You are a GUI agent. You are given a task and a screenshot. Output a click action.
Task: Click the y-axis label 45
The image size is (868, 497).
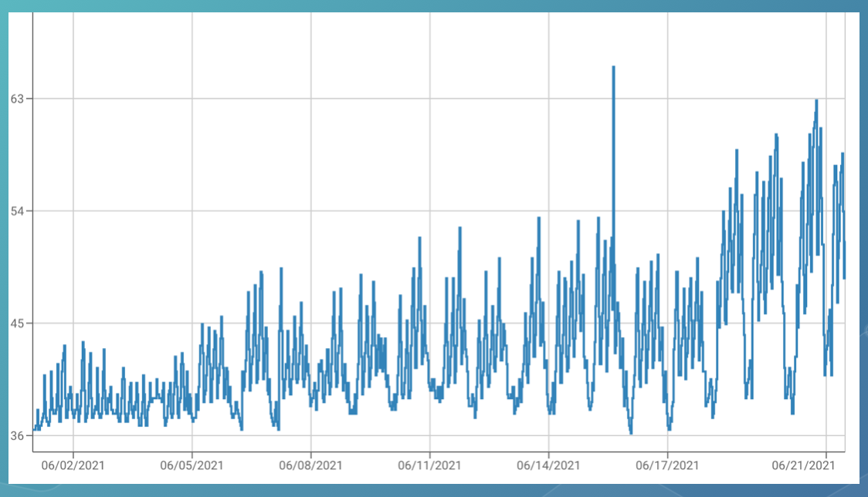pyautogui.click(x=17, y=323)
